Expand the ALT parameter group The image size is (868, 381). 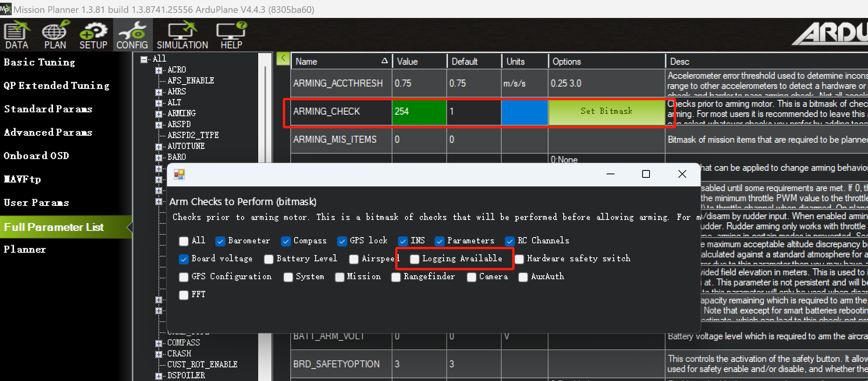point(158,103)
